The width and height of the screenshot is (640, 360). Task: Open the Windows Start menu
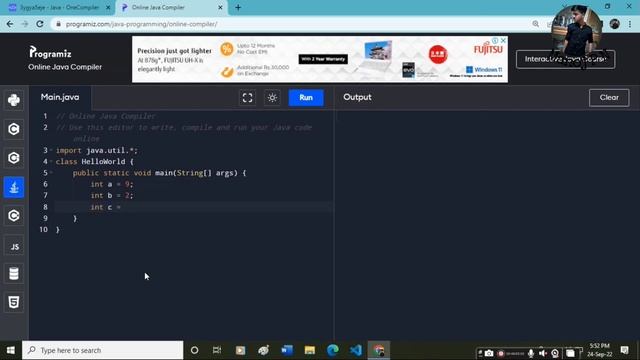11,350
